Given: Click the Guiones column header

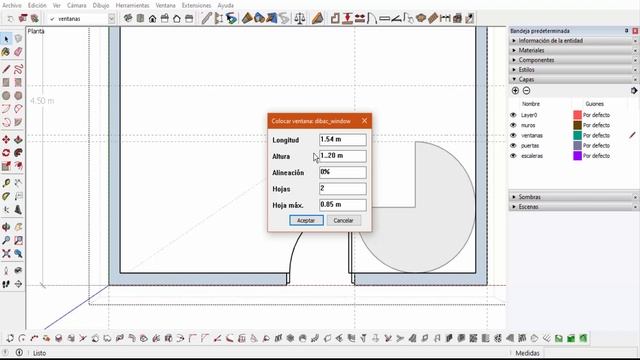Looking at the screenshot, I should point(594,104).
